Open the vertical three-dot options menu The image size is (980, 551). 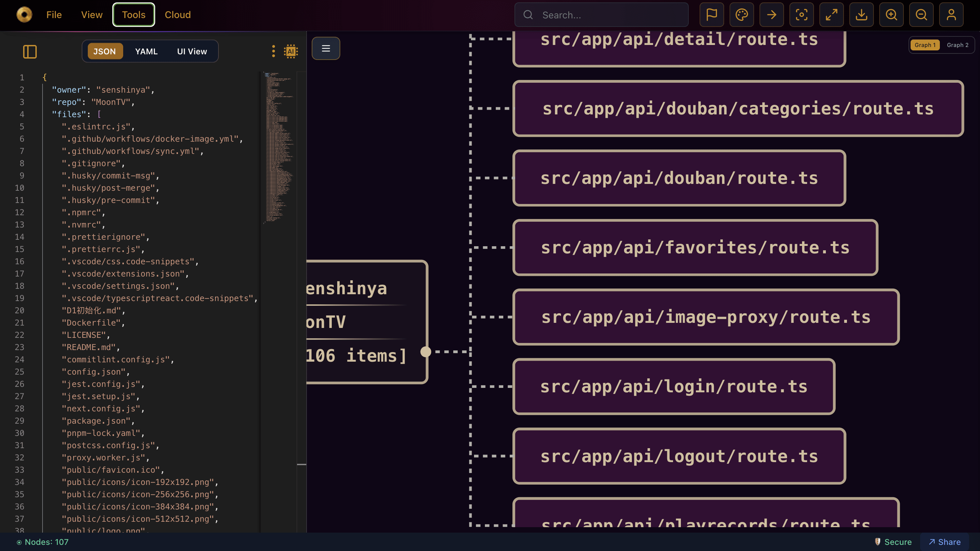click(273, 51)
